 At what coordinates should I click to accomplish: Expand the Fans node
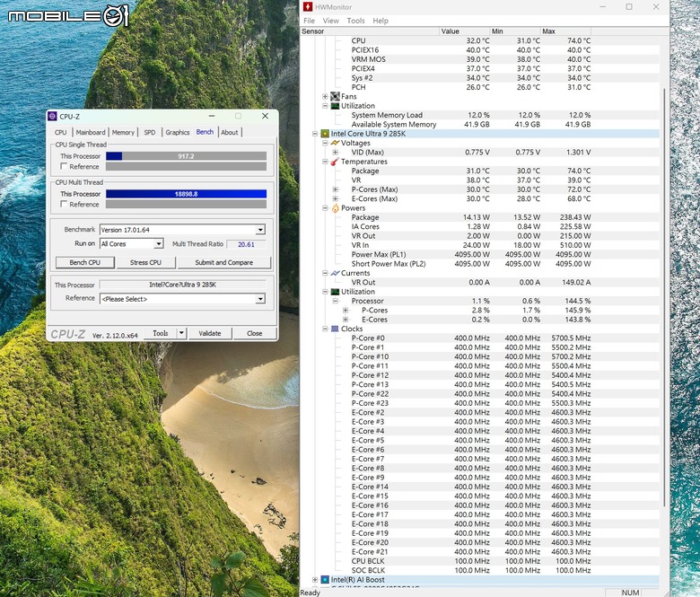pyautogui.click(x=325, y=96)
